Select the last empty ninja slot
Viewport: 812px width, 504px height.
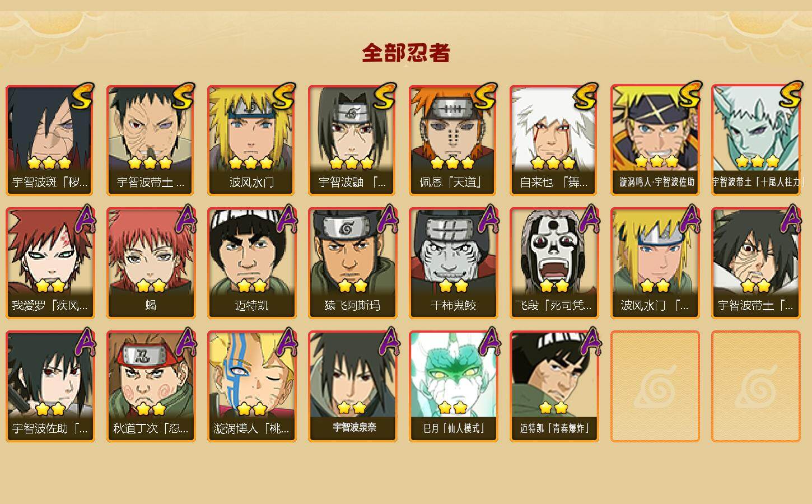pos(755,386)
